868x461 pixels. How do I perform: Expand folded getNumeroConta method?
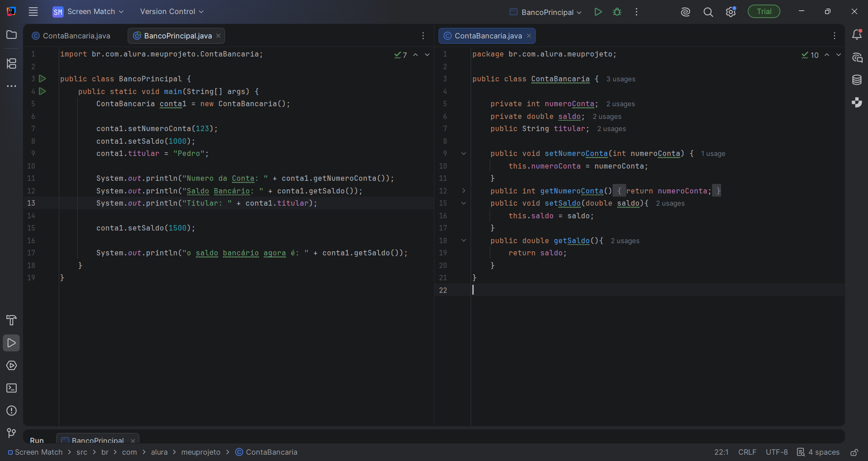[463, 191]
